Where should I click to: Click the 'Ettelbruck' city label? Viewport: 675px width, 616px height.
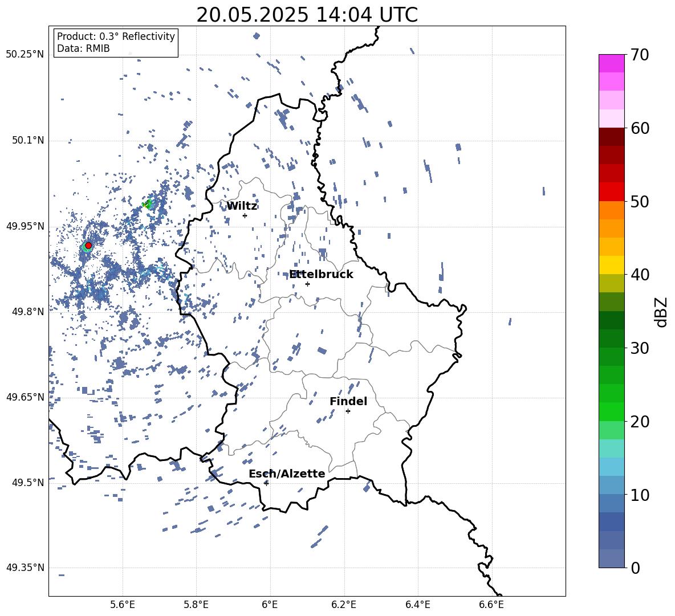[x=321, y=275]
